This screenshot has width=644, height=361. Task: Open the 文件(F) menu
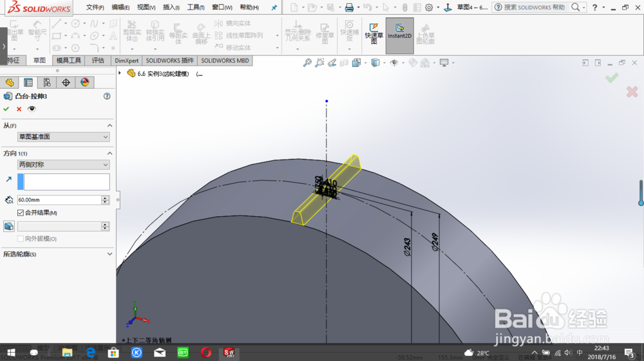point(95,7)
